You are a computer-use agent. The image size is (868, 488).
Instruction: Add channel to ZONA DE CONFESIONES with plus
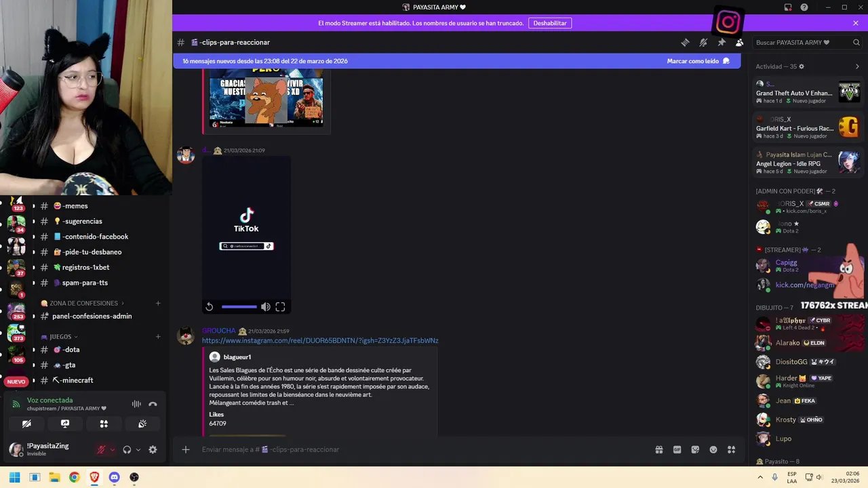(x=158, y=303)
